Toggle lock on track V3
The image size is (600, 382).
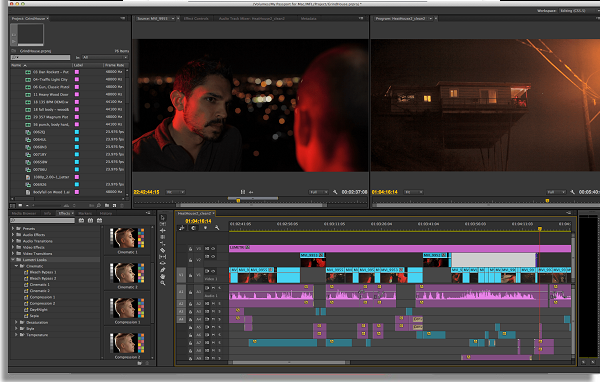(x=190, y=249)
